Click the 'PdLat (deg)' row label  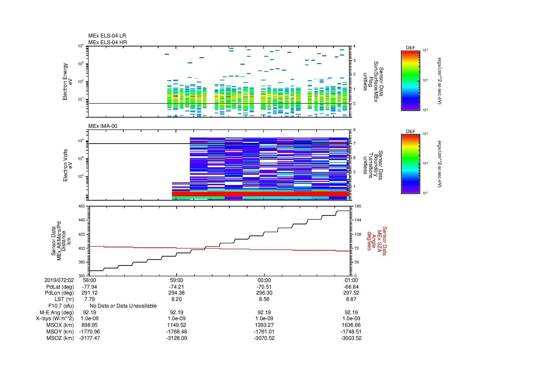(60, 287)
